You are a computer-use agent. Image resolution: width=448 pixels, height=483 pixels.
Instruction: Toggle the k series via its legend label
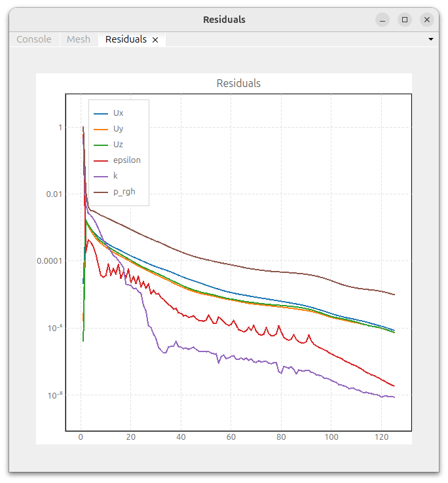click(115, 176)
